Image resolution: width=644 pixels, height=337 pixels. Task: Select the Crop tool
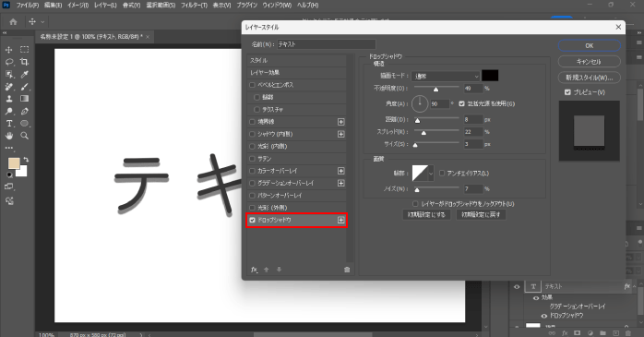(x=25, y=62)
